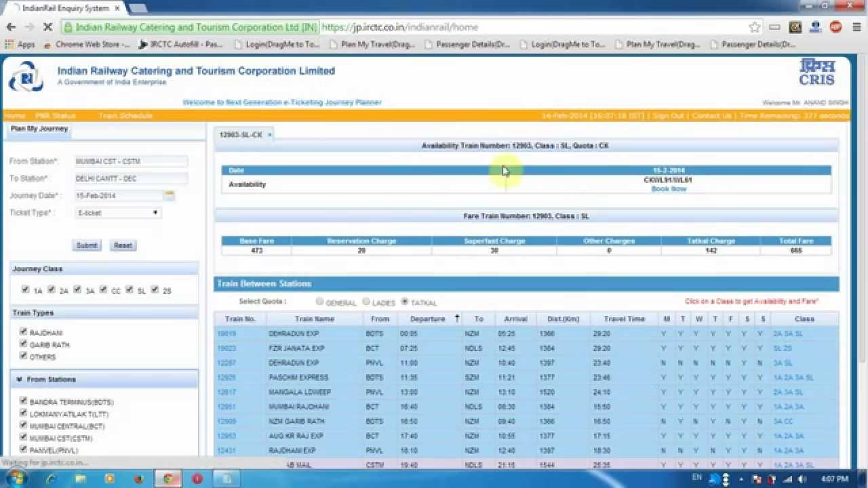Click the Total Fare value 665
The width and height of the screenshot is (868, 488).
pos(795,251)
